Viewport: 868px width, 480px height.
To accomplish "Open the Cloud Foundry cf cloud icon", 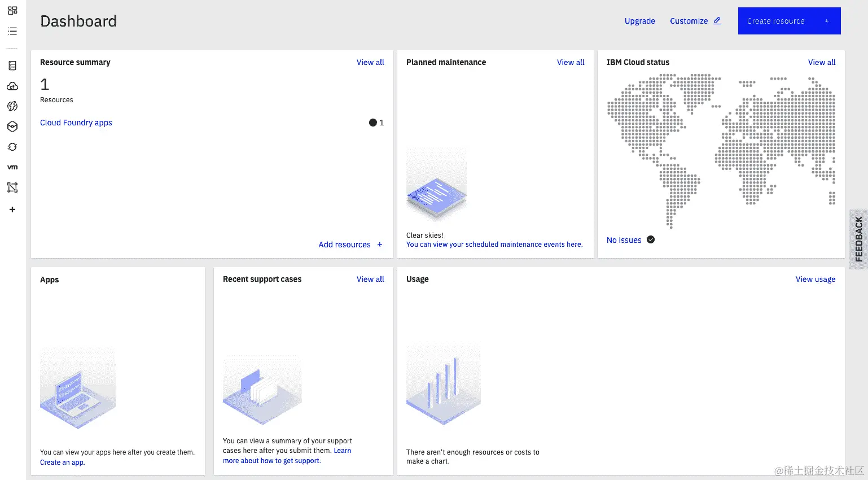I will tap(12, 86).
